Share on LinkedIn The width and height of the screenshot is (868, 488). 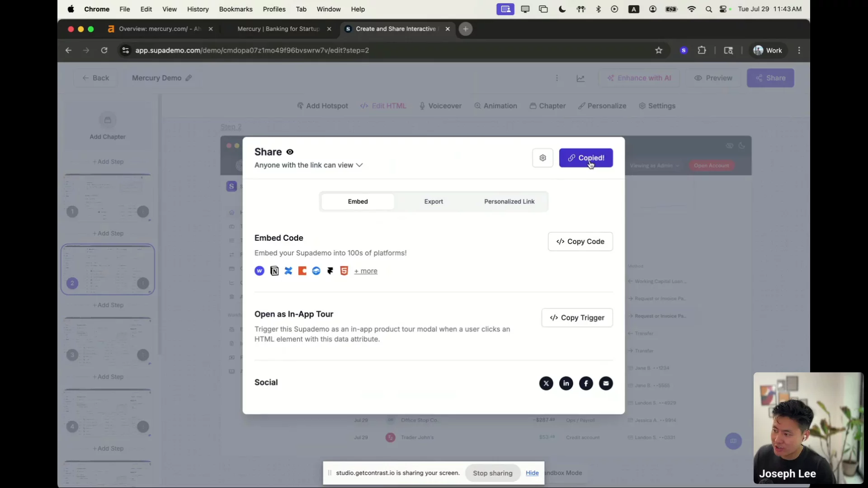566,383
